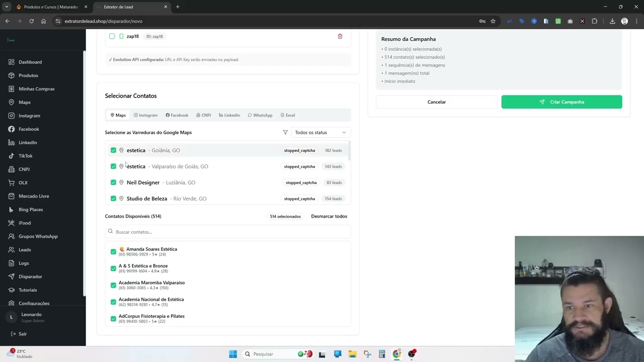Click the Cancelar button
This screenshot has width=644, height=362.
[437, 102]
